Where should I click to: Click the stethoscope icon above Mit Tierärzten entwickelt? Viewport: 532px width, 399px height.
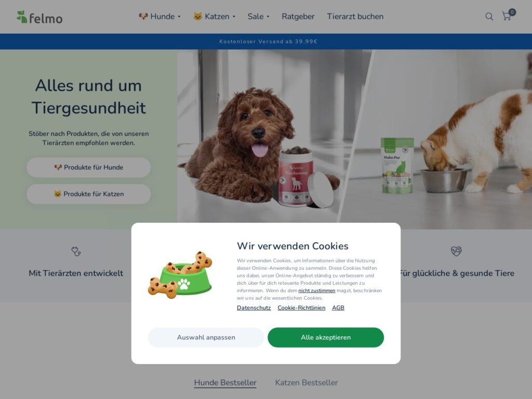[x=76, y=251]
